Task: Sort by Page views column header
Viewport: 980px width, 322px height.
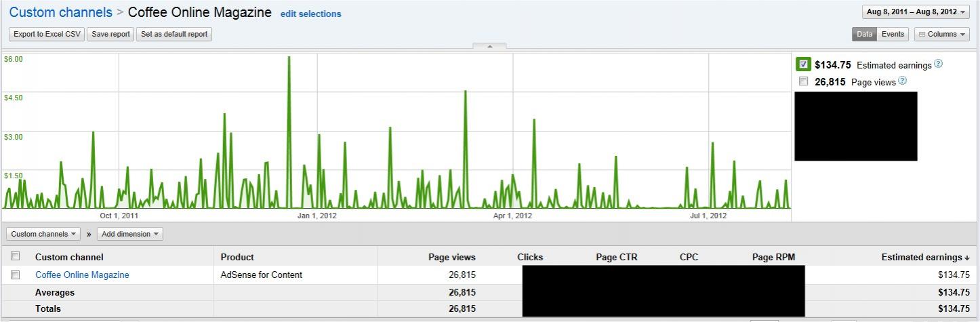Action: 452,257
